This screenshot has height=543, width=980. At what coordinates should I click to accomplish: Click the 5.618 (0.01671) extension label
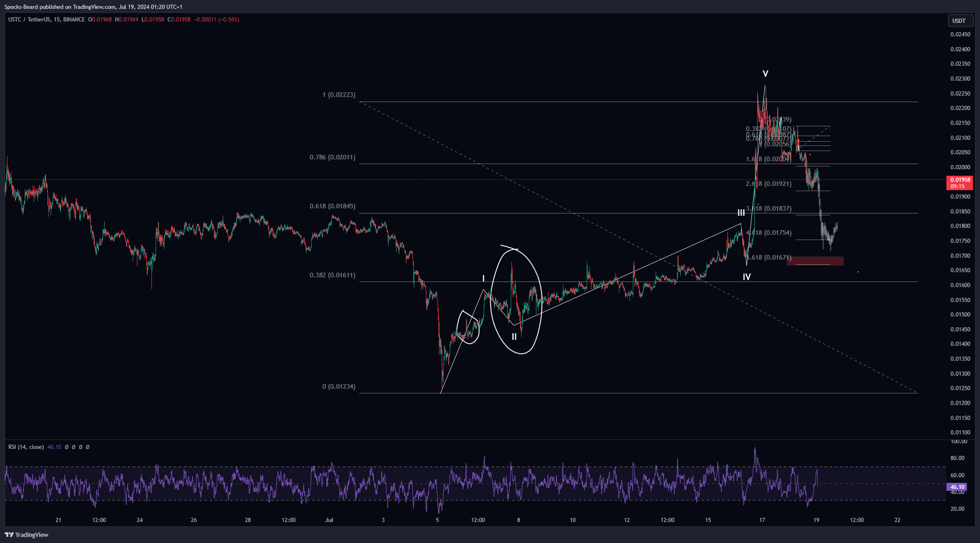point(768,257)
